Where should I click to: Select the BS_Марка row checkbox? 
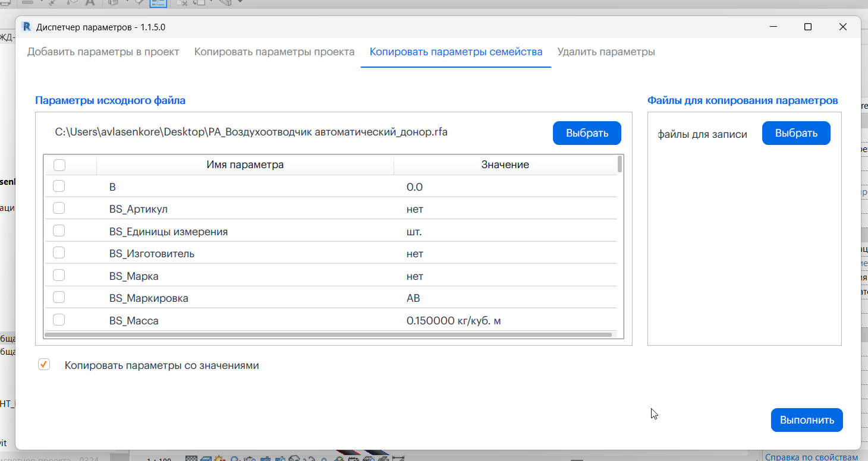[59, 276]
